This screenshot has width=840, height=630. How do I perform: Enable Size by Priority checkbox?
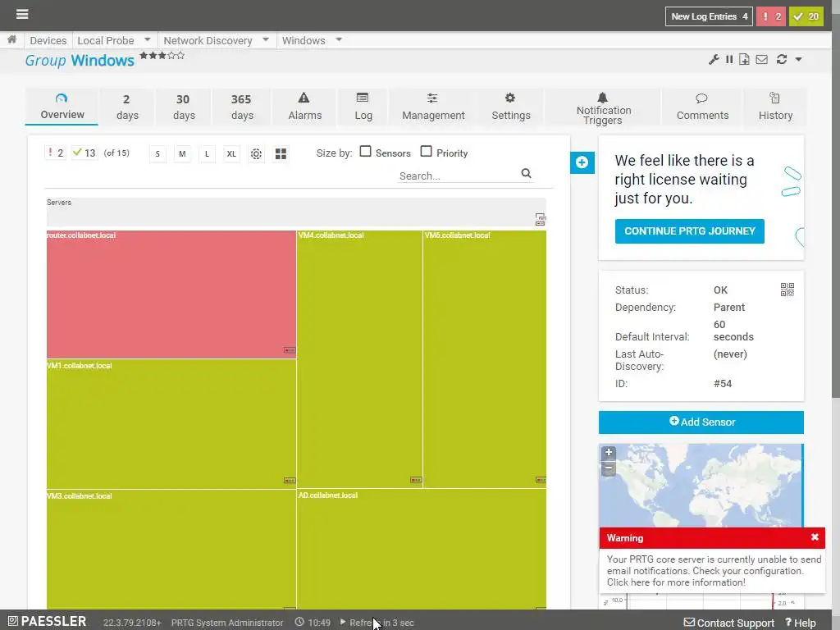click(426, 152)
